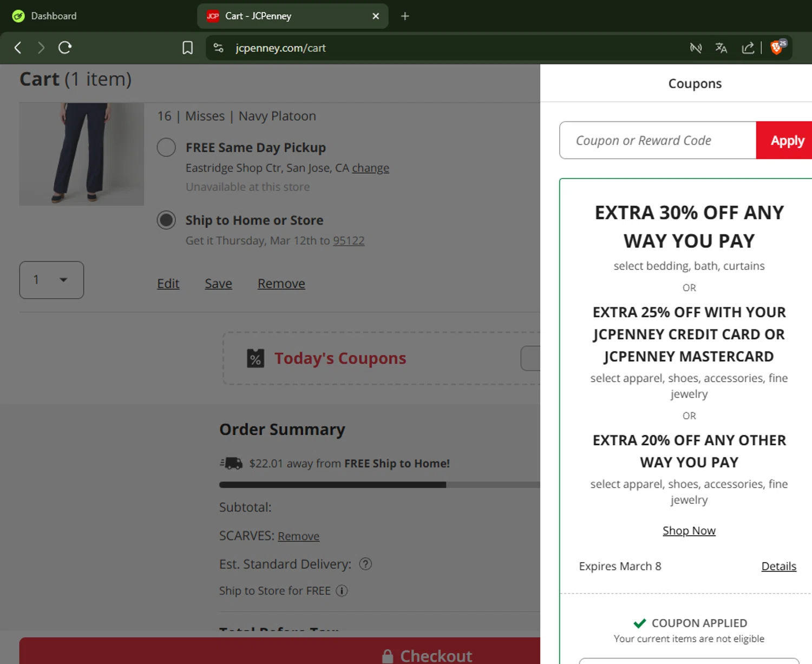Click Expires March 8 text
Image resolution: width=812 pixels, height=664 pixels.
(x=620, y=566)
